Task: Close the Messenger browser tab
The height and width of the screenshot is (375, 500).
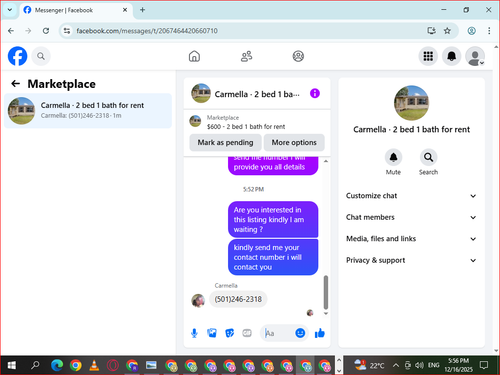Action: pos(125,10)
